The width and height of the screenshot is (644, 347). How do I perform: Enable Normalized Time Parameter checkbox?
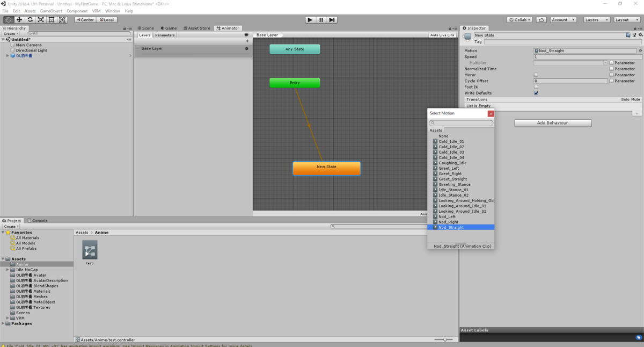point(611,69)
